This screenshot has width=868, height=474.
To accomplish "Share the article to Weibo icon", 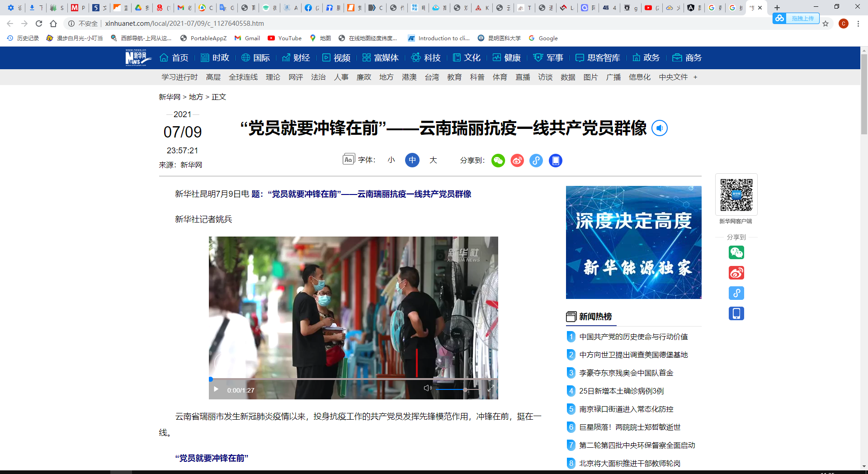I will (517, 161).
